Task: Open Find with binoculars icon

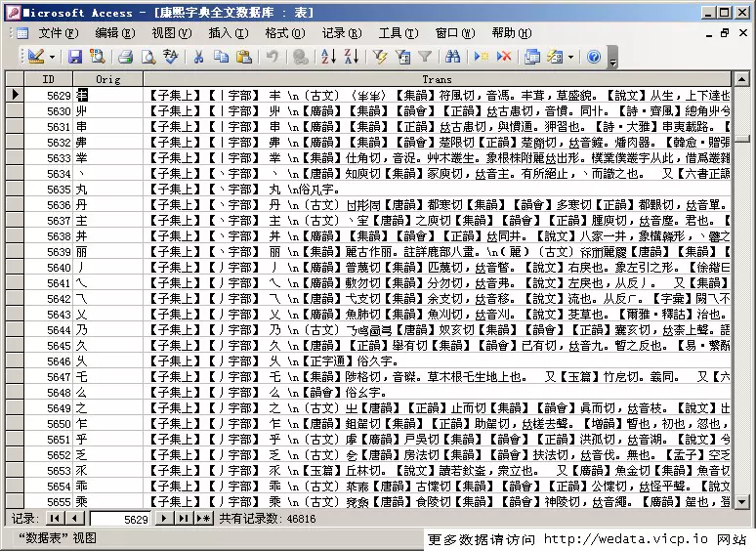Action: pyautogui.click(x=453, y=57)
